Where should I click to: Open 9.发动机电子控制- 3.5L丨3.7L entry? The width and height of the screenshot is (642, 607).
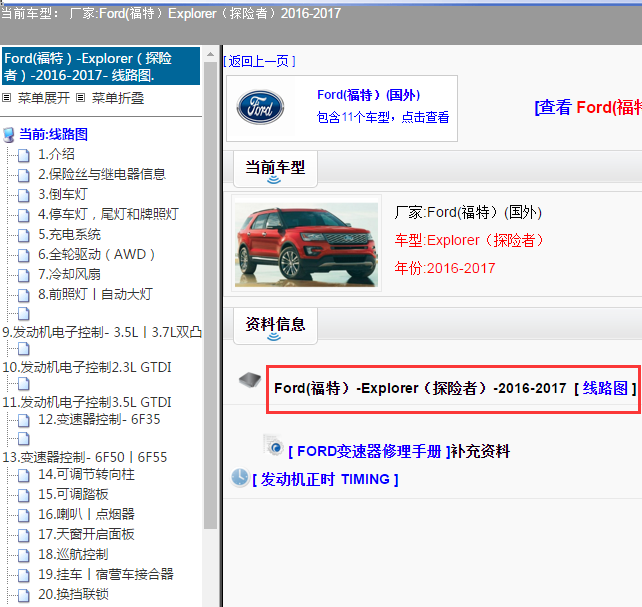pos(102,332)
